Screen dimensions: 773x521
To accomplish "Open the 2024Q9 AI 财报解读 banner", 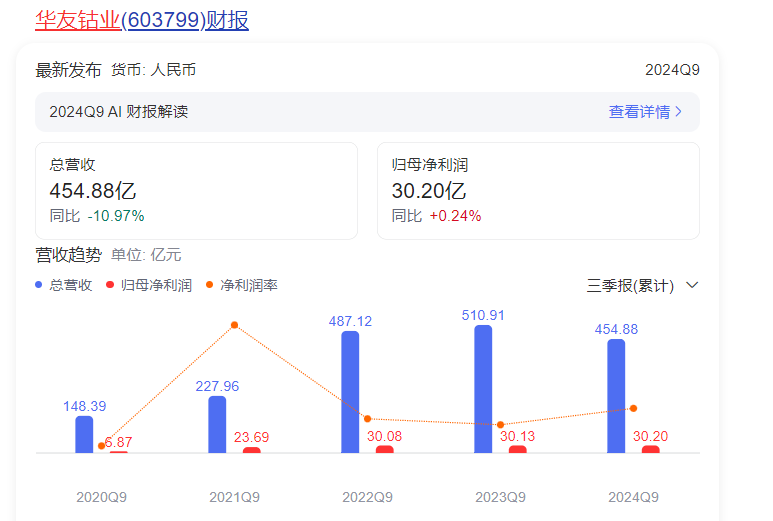I will pyautogui.click(x=367, y=112).
